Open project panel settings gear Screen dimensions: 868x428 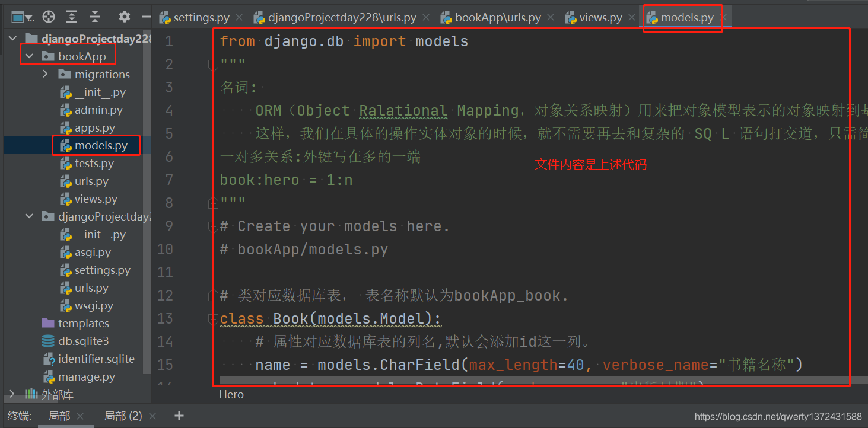pos(124,17)
